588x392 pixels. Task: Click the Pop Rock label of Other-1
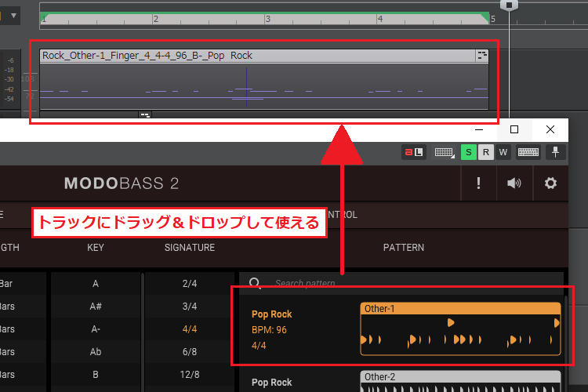pyautogui.click(x=271, y=314)
